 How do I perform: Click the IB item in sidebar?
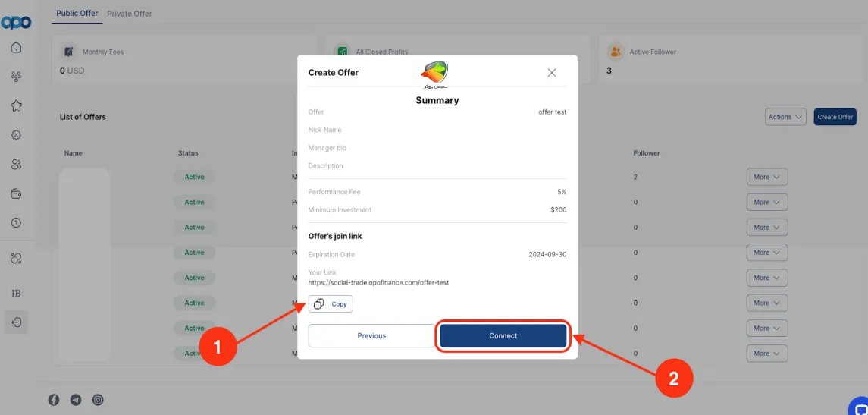tap(16, 293)
